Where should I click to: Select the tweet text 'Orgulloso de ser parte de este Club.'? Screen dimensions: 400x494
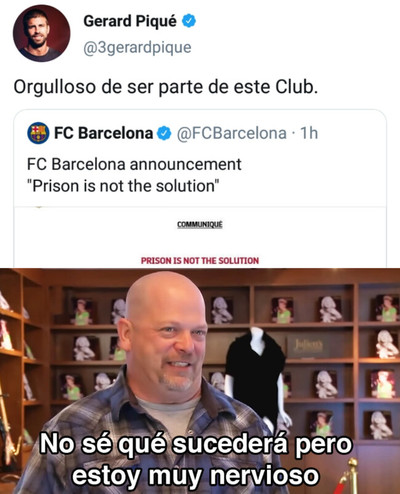(x=166, y=87)
